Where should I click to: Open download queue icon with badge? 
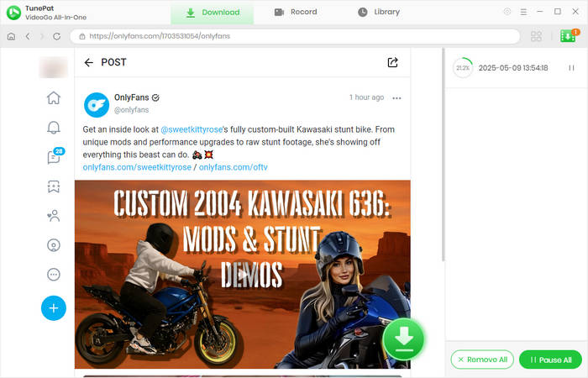pyautogui.click(x=569, y=37)
